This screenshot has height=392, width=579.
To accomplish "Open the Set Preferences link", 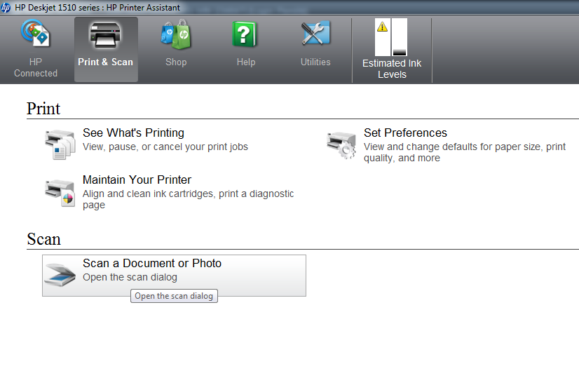I will pos(405,133).
